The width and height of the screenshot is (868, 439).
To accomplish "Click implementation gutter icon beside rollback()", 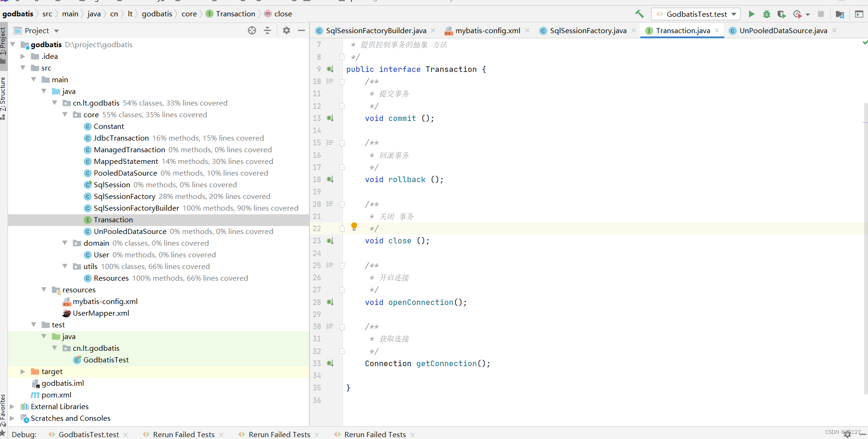I will tap(330, 179).
